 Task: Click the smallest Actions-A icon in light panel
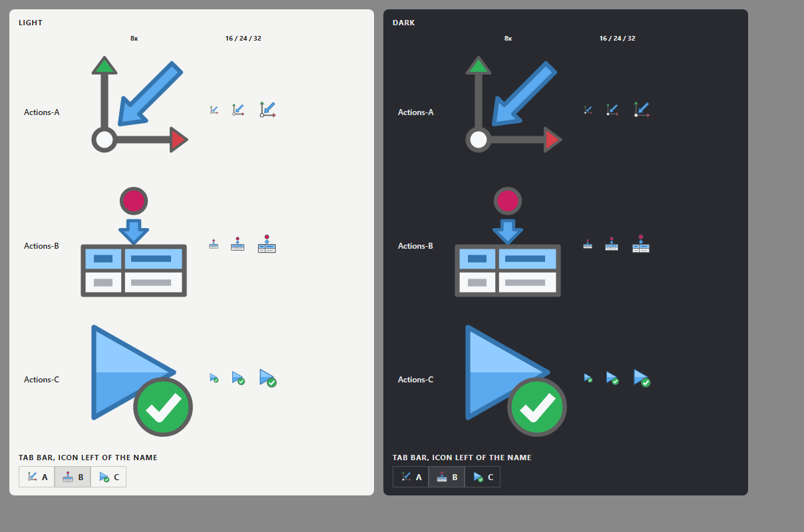tap(214, 110)
